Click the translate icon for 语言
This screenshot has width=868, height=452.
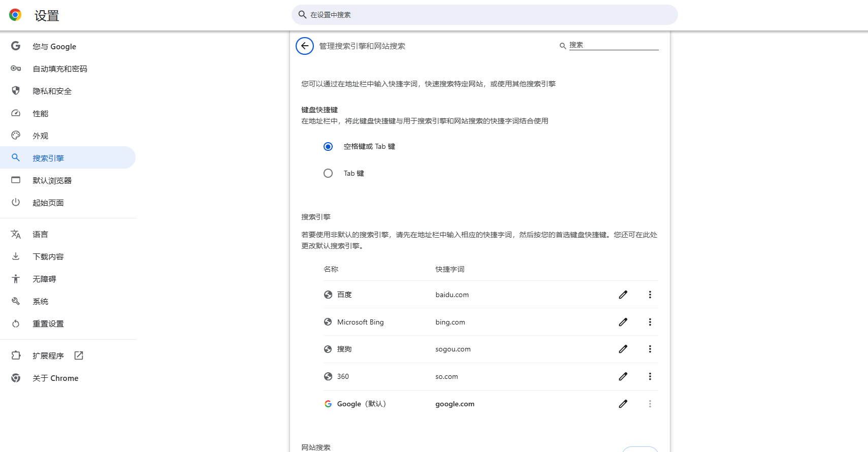point(16,234)
